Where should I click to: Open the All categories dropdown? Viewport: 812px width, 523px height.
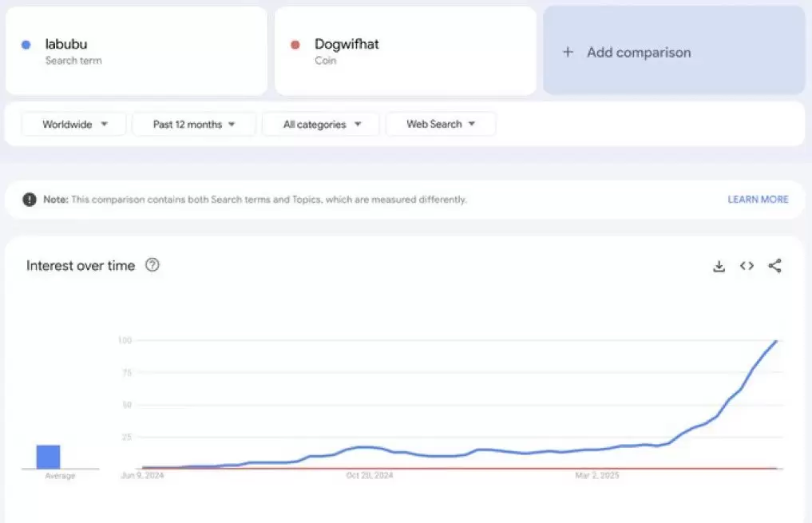(321, 124)
